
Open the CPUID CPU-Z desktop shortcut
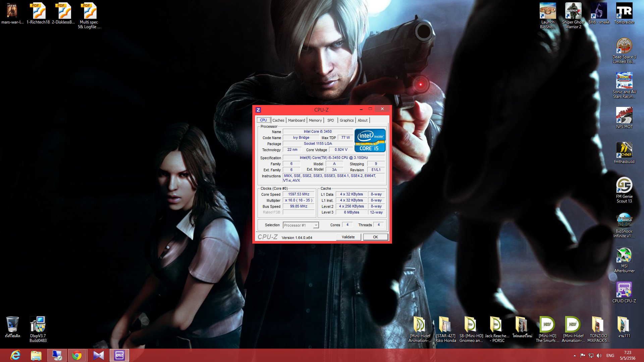point(624,290)
